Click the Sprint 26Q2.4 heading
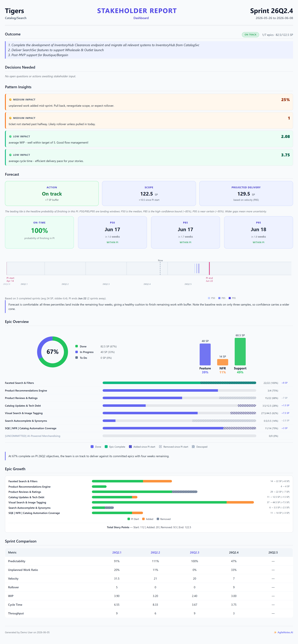Screen dimensions: 298x644 point(271,11)
